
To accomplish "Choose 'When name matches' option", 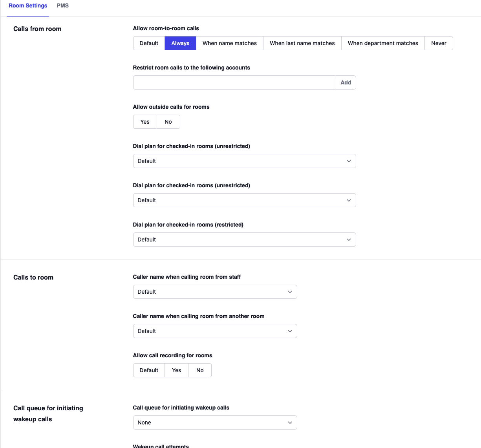I will [x=229, y=43].
